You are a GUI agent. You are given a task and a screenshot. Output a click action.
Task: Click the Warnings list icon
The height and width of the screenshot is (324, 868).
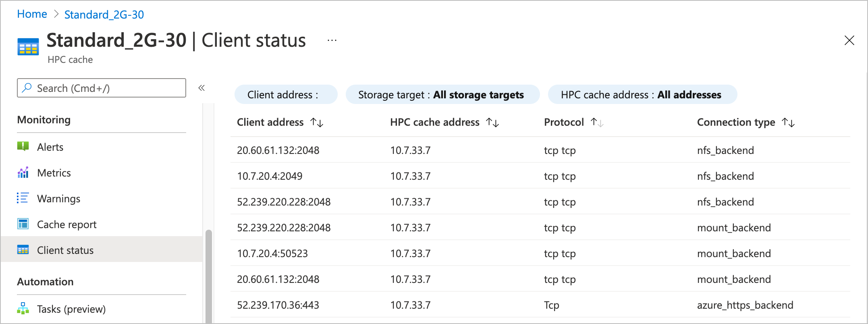coord(23,198)
